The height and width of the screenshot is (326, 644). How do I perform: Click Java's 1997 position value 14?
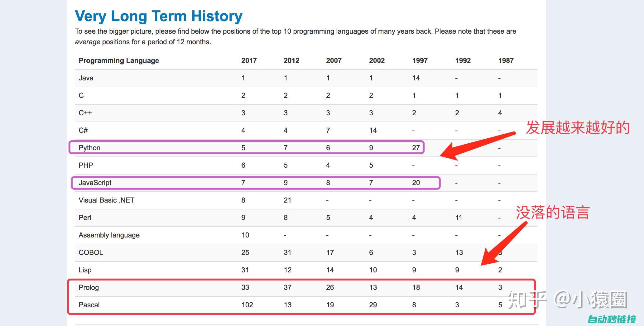click(x=416, y=78)
